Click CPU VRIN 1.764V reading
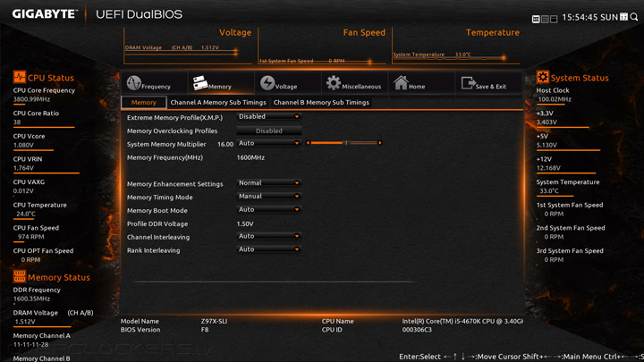 (x=23, y=168)
